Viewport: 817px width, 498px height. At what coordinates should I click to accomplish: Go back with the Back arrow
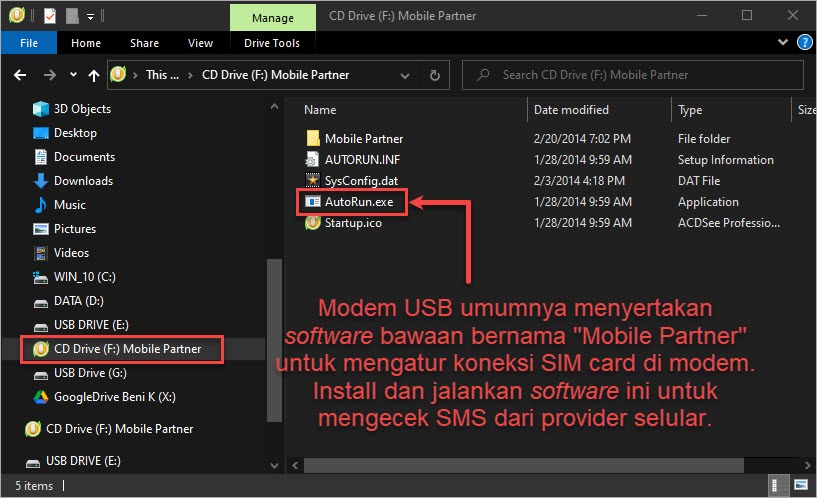click(x=20, y=76)
